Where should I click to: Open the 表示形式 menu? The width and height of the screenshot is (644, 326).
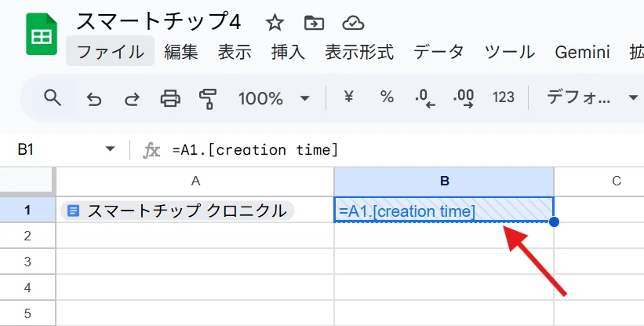point(359,52)
